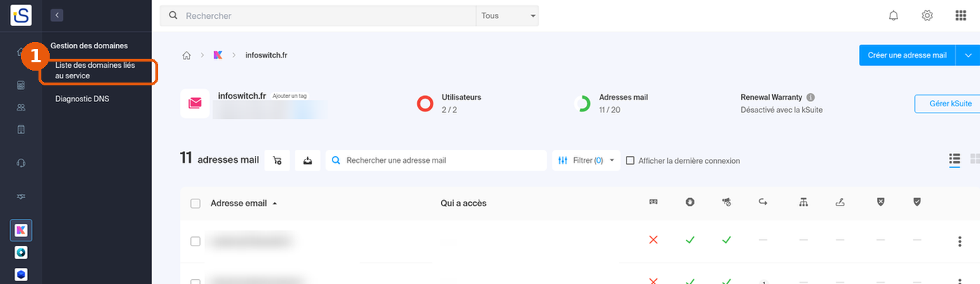The width and height of the screenshot is (980, 284).
Task: Open the Tous search scope dropdown
Action: point(507,15)
